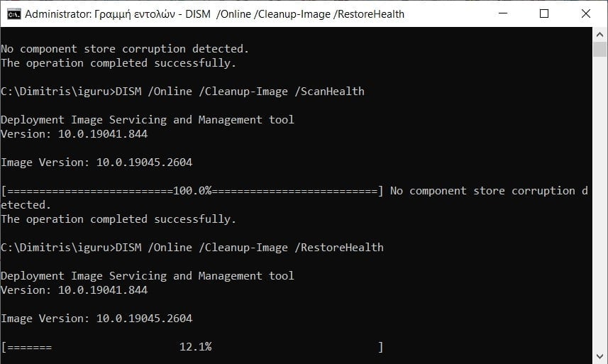Click the Command Prompt icon in title bar
608x364 pixels.
pyautogui.click(x=13, y=13)
